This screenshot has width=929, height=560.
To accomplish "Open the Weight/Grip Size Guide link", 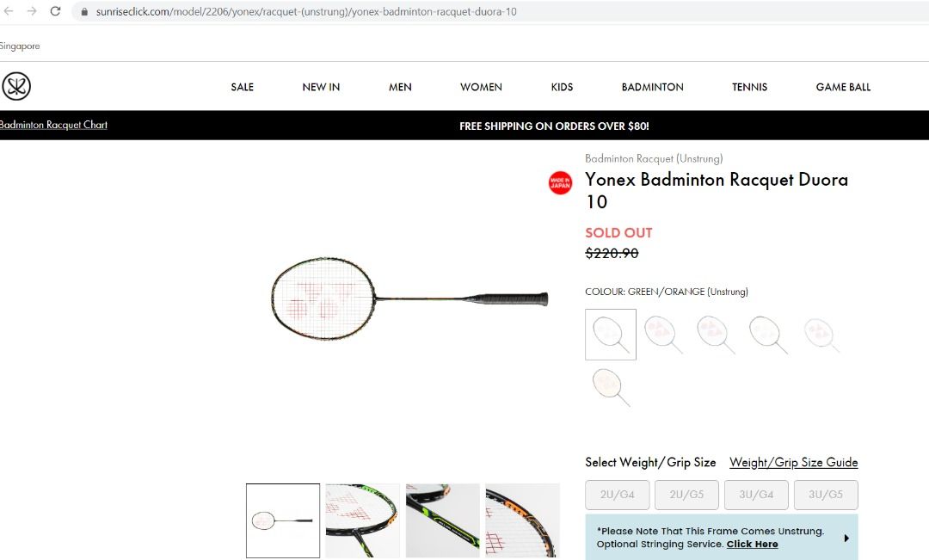I will [793, 462].
